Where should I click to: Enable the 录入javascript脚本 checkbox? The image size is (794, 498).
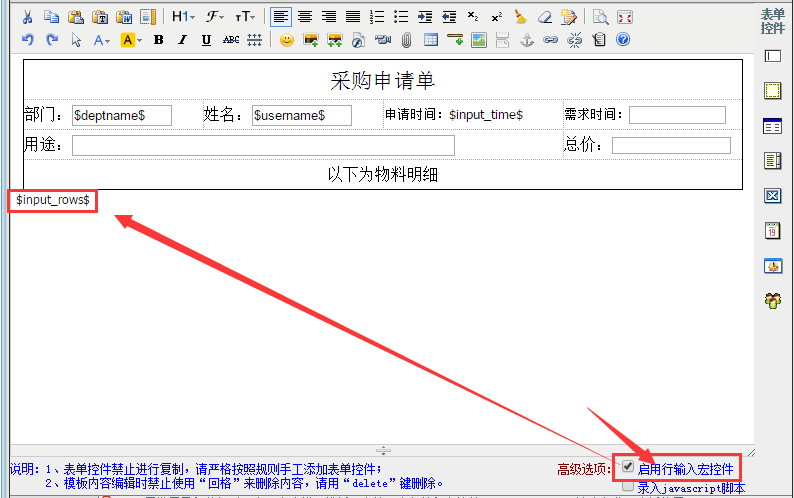[627, 486]
